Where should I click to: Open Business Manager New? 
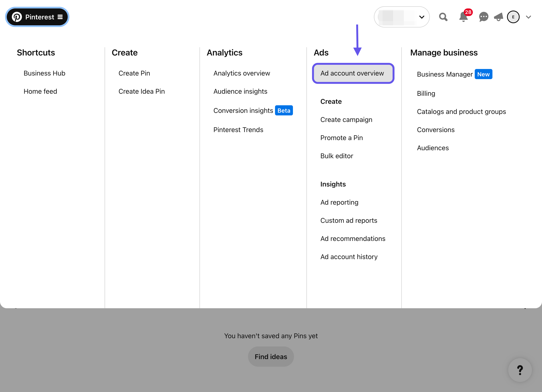pos(454,74)
